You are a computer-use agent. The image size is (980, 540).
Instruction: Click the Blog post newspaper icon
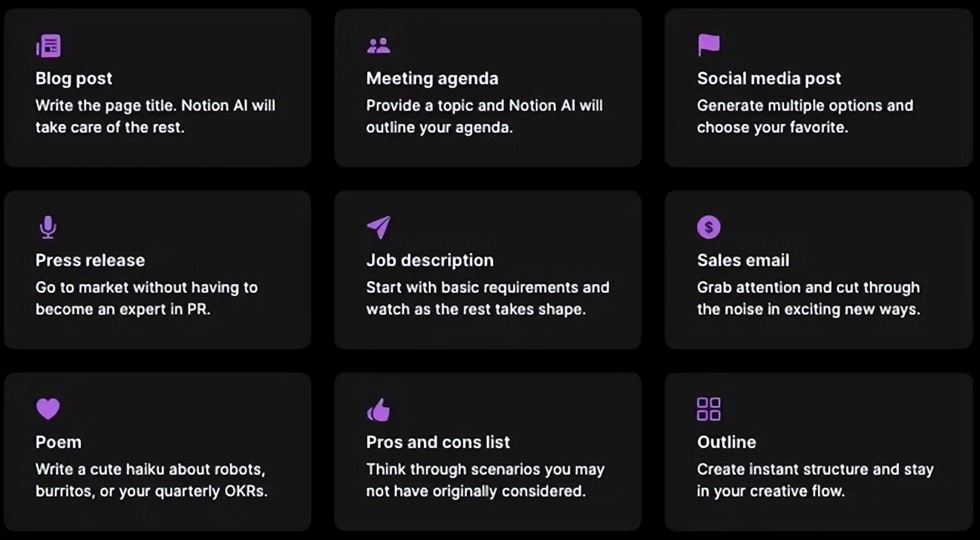coord(48,46)
